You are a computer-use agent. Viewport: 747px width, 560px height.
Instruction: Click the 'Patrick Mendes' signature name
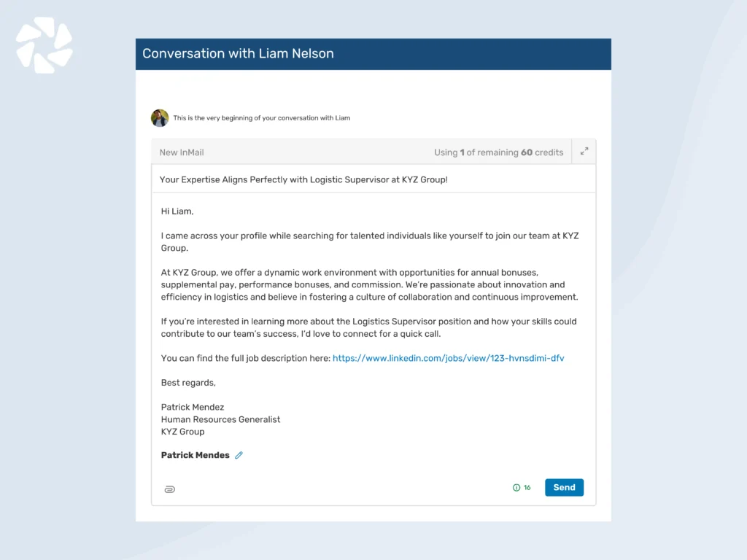point(195,455)
